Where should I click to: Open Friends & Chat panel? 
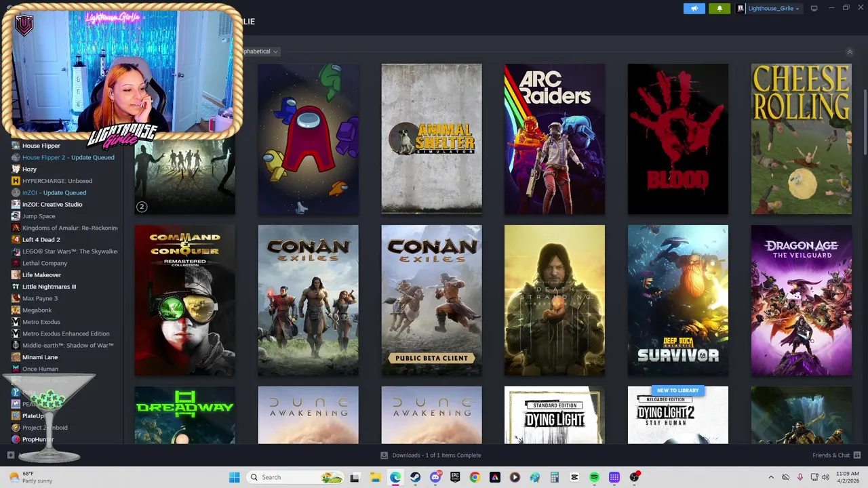click(x=836, y=455)
